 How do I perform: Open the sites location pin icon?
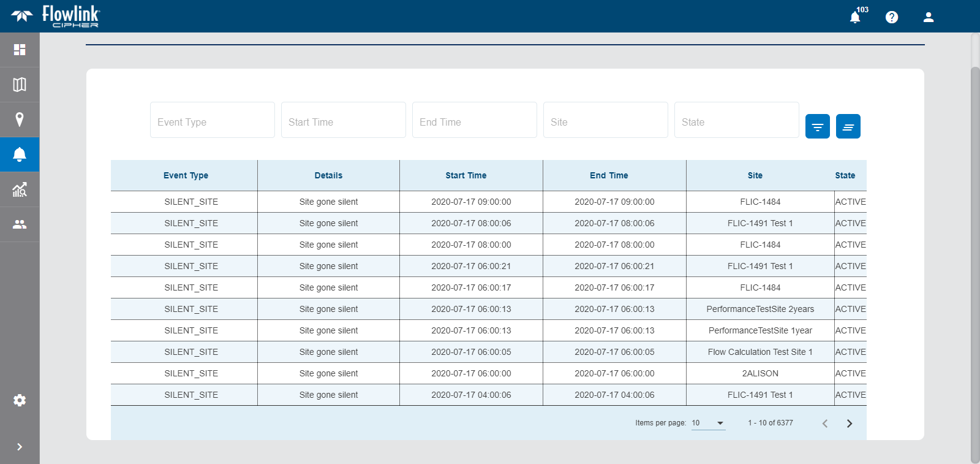(x=20, y=120)
